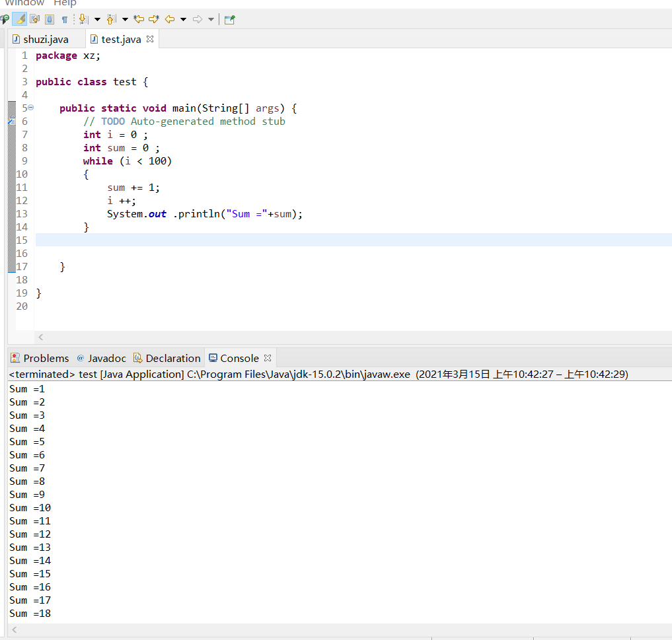The image size is (672, 640).
Task: Click the 'while' keyword on line 9
Action: coord(98,161)
